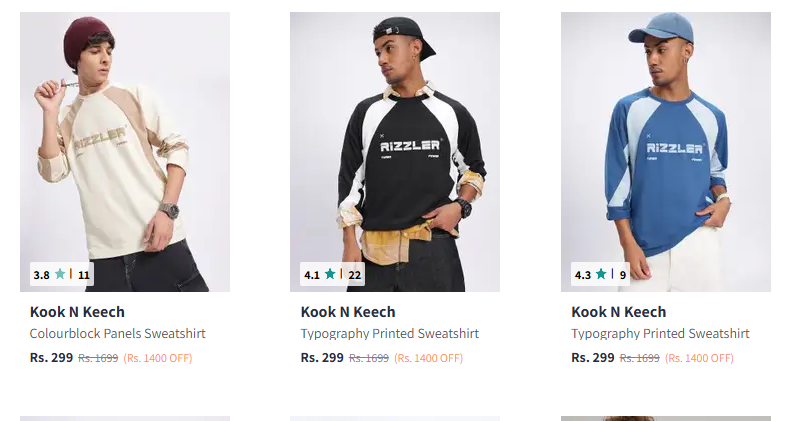Image resolution: width=786 pixels, height=421 pixels.
Task: Click the rightmost product's Rs. 1400 OFF discount
Action: click(x=699, y=358)
